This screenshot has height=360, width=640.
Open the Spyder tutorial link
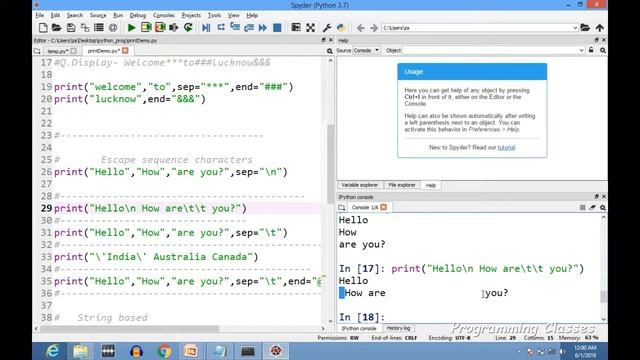click(506, 147)
